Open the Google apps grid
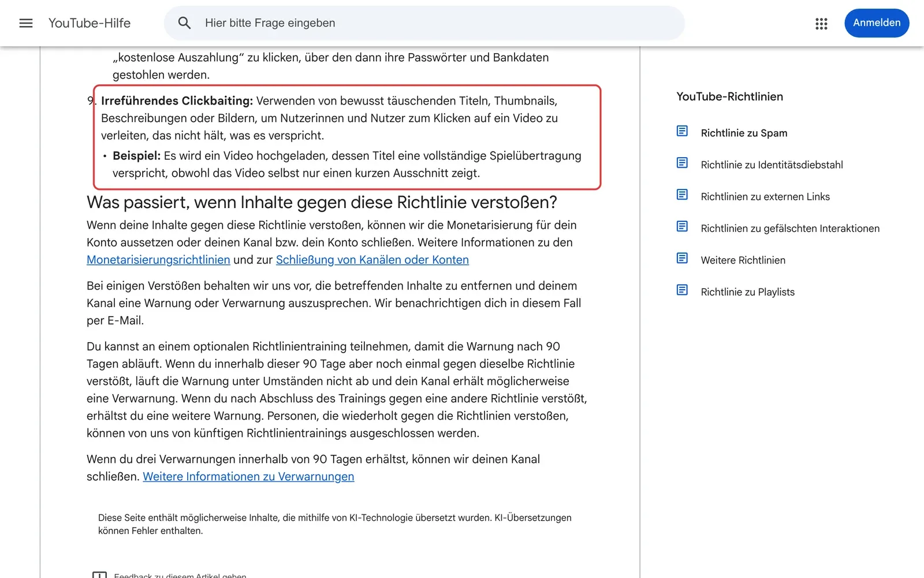The width and height of the screenshot is (924, 578). tap(821, 23)
